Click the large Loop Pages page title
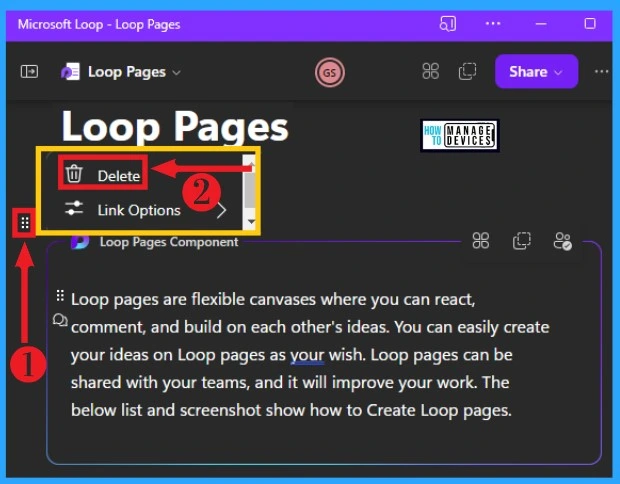The width and height of the screenshot is (620, 484). tap(175, 127)
